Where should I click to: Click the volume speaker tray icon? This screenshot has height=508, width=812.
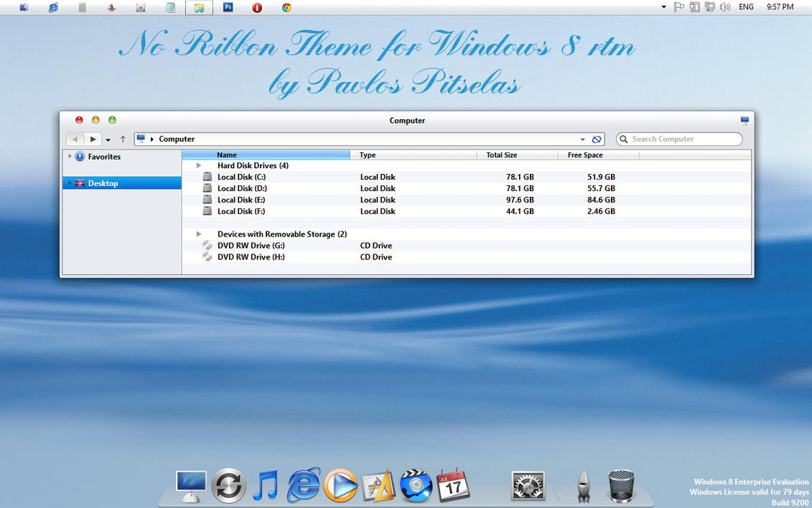click(x=725, y=7)
